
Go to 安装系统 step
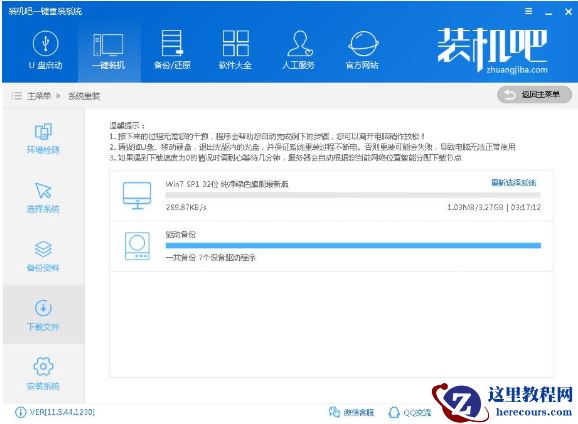coord(43,373)
